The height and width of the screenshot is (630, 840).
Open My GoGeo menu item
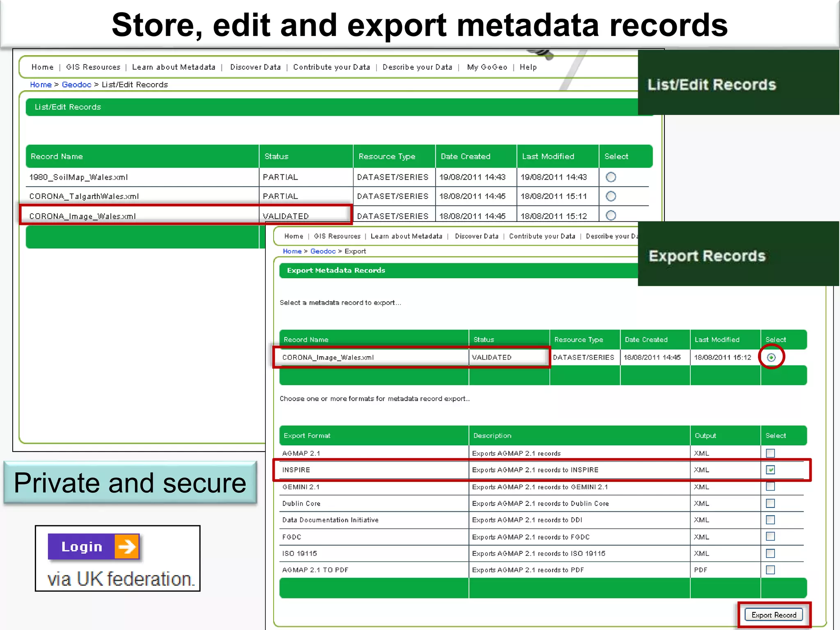tap(487, 67)
